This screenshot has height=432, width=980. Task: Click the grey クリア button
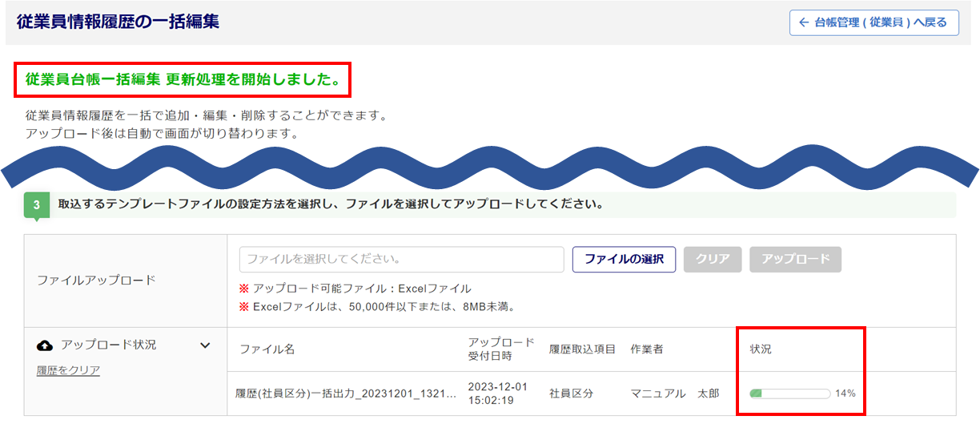tap(713, 260)
